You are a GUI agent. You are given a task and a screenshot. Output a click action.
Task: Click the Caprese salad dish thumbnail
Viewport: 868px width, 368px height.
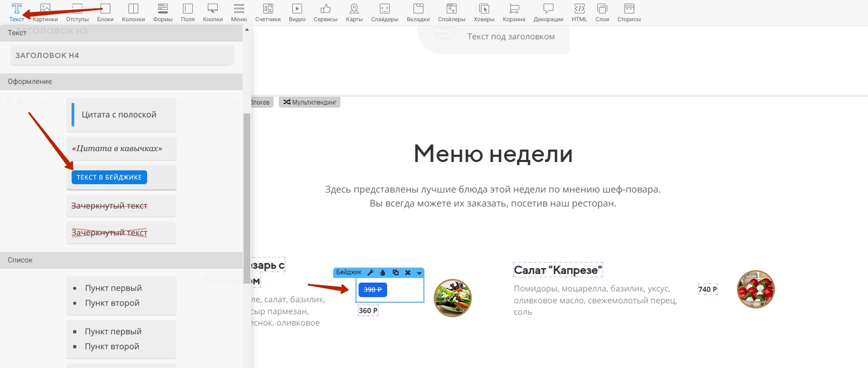[x=756, y=289]
